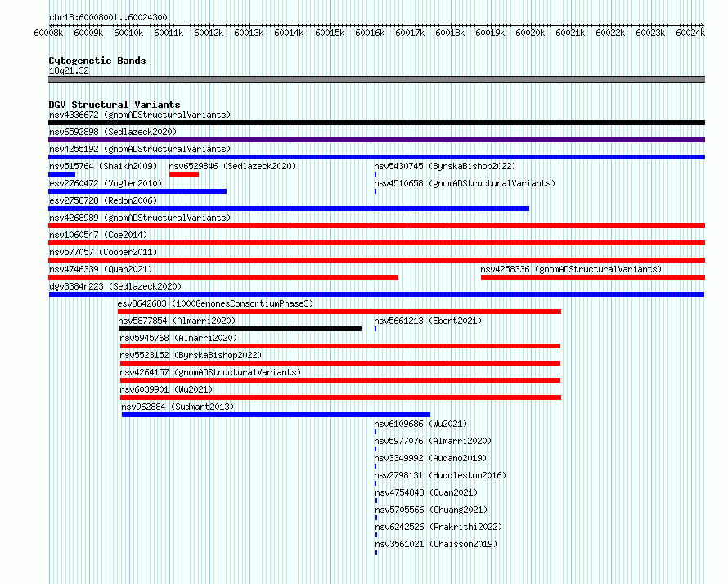Open nsv5945768 (Almarri2020) label
Screen dimensions: 728x584
(179, 338)
